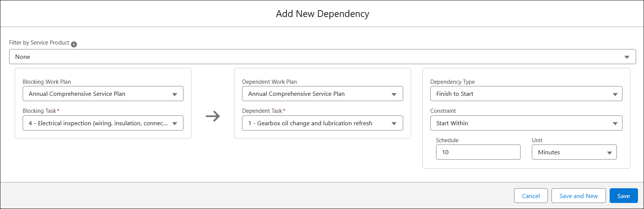Click the Filter by Service Product label

39,43
